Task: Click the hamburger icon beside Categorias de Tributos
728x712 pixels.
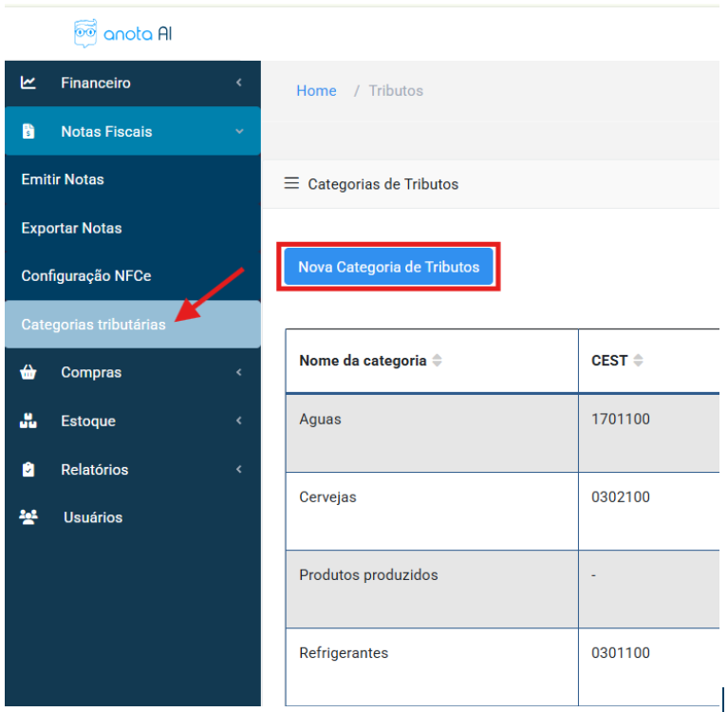Action: click(291, 183)
